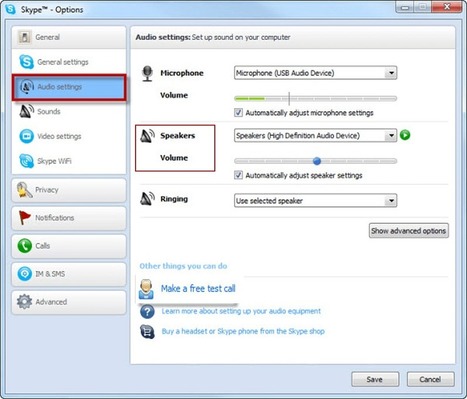Screen dimensions: 467x399
Task: Click the Skype shop cart icon
Action: pyautogui.click(x=147, y=331)
